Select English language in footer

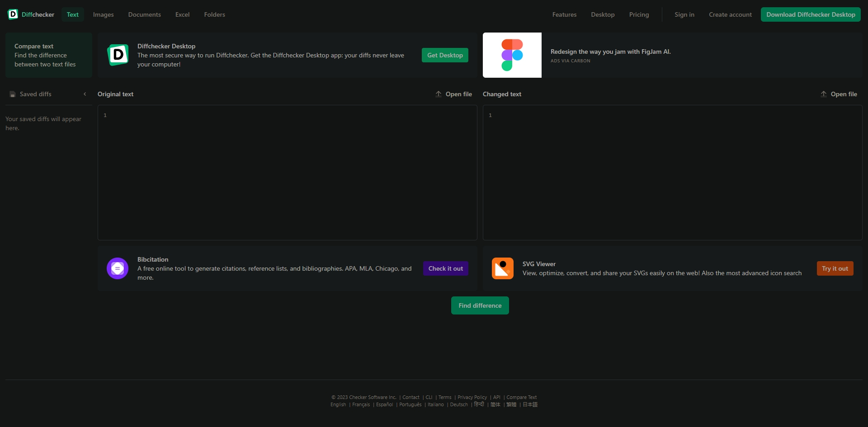pos(338,405)
